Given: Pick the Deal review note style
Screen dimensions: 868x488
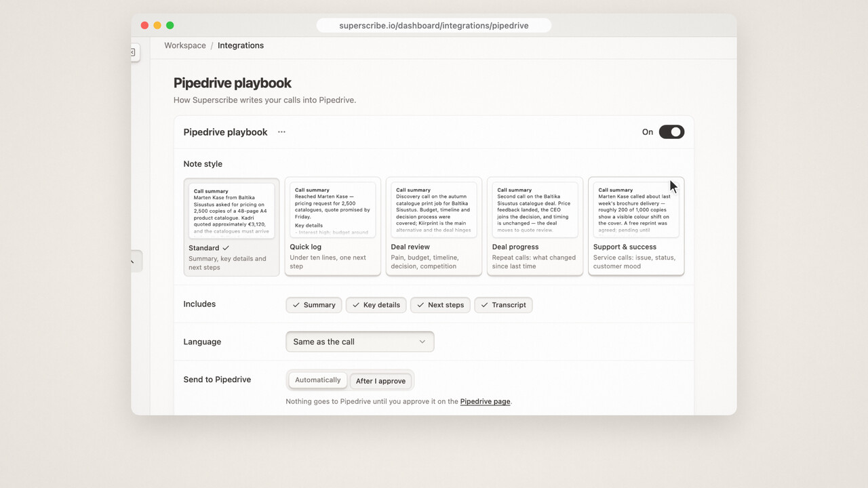Looking at the screenshot, I should pyautogui.click(x=434, y=226).
